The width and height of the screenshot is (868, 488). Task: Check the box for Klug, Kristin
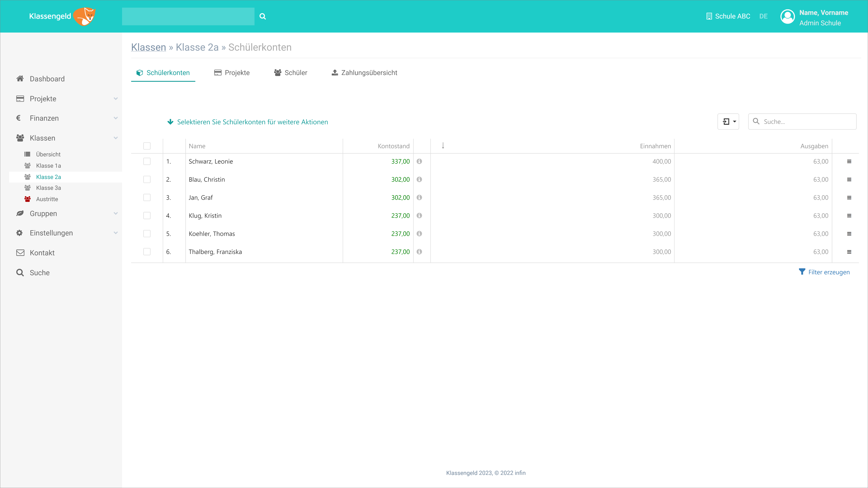147,216
